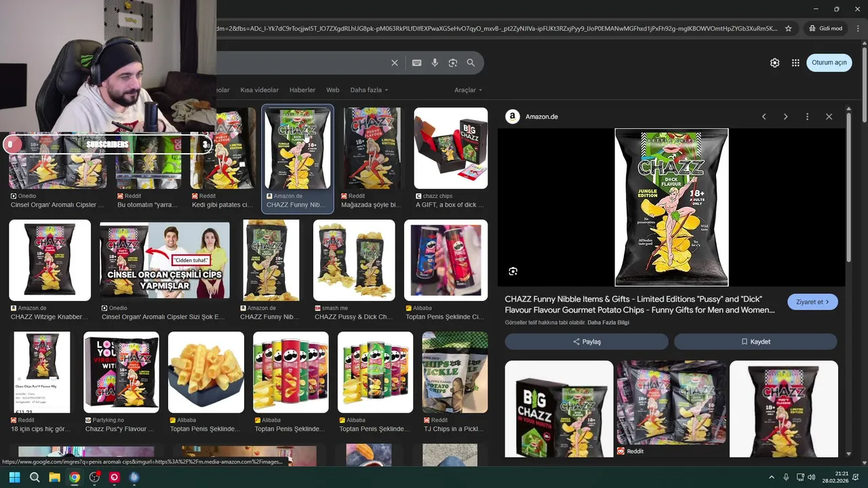The width and height of the screenshot is (868, 488).
Task: Open the CHAZZ Funny Nibble Items title link
Action: point(639,304)
